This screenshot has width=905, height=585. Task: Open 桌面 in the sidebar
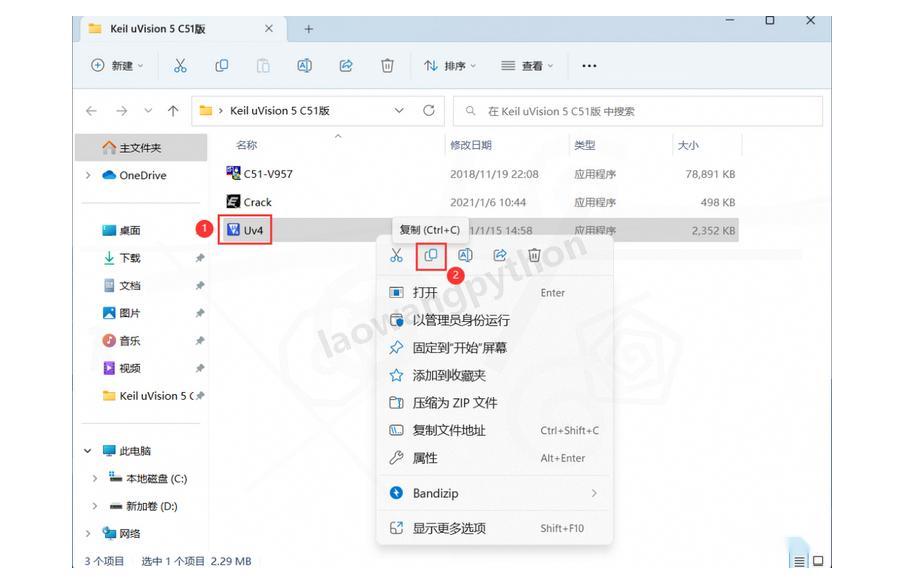pyautogui.click(x=121, y=231)
